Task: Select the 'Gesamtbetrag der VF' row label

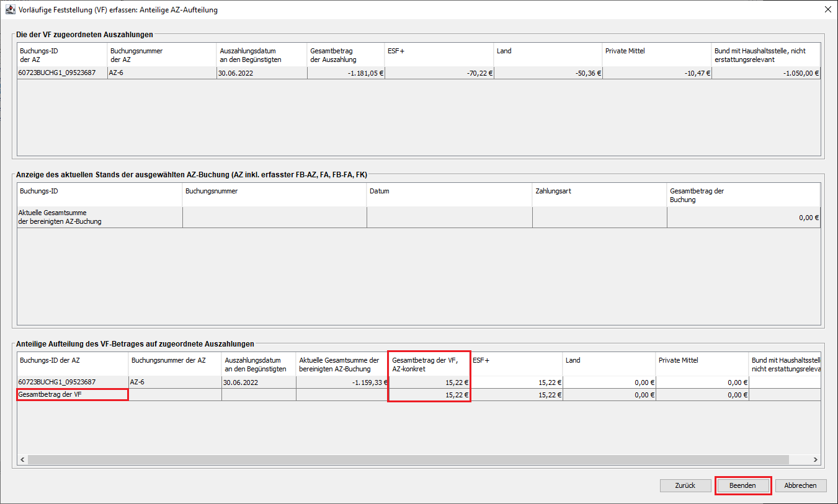Action: (x=73, y=394)
